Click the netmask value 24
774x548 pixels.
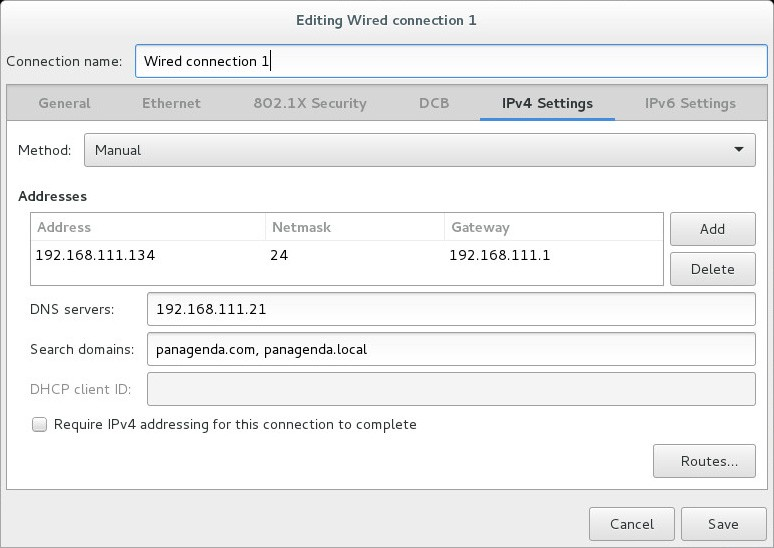point(279,255)
